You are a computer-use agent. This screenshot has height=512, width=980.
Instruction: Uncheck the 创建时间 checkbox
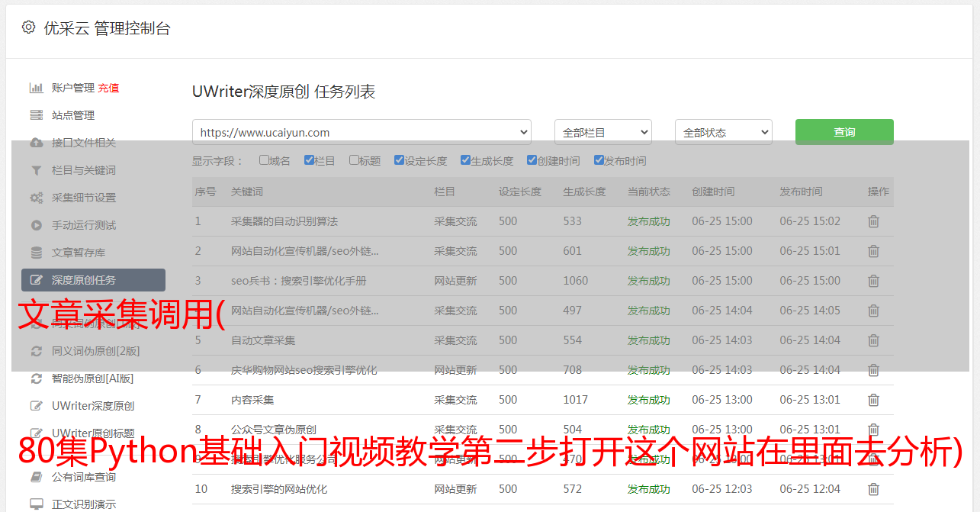click(x=532, y=160)
